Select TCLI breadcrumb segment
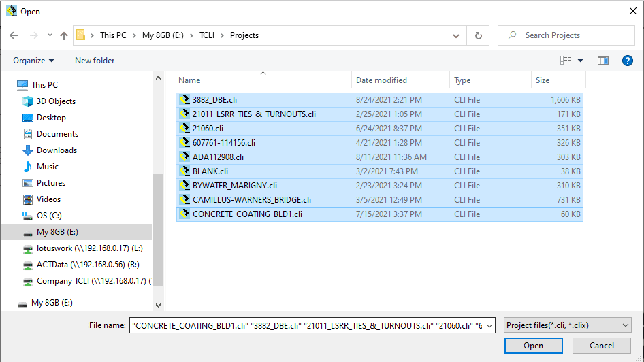 (x=207, y=35)
